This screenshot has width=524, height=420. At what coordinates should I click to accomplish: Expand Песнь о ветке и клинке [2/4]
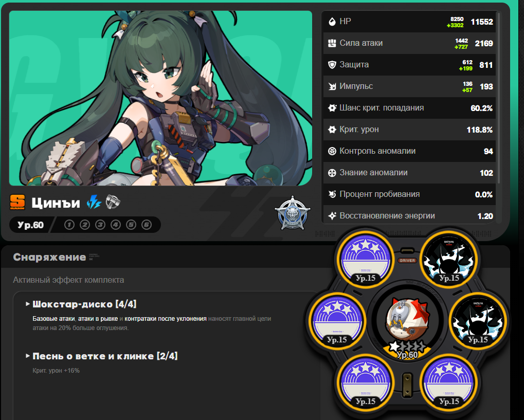click(x=102, y=356)
